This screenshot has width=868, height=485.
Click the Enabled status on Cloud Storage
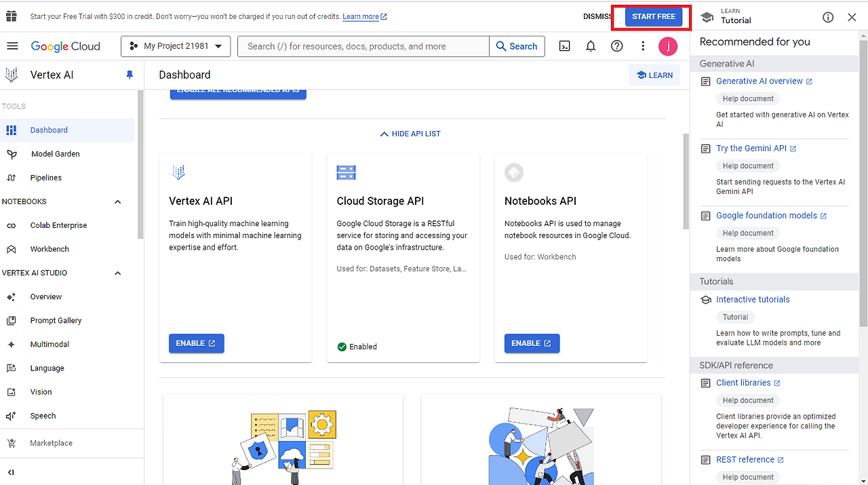tap(357, 347)
